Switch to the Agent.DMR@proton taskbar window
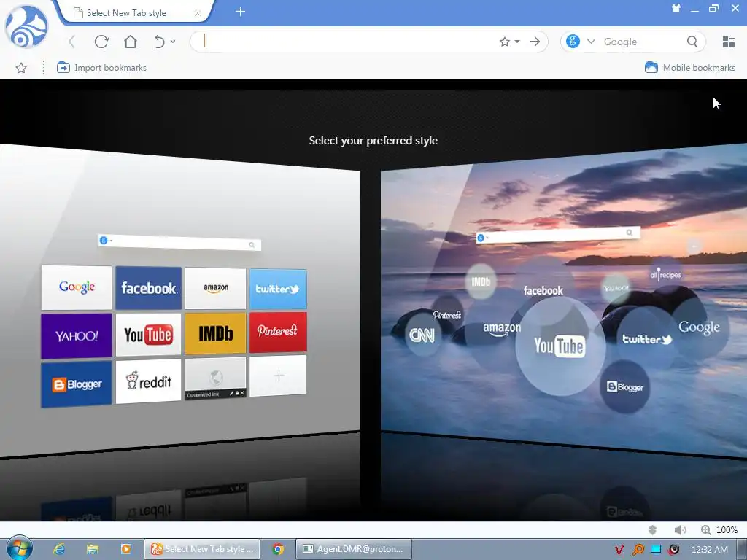Viewport: 747px width, 560px height. (x=354, y=549)
